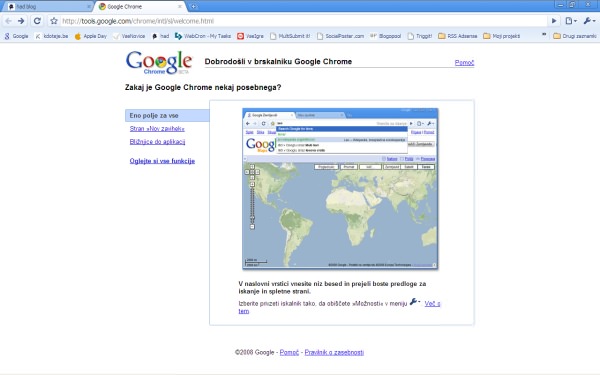
Task: Open a new tab with plus button
Action: [194, 7]
